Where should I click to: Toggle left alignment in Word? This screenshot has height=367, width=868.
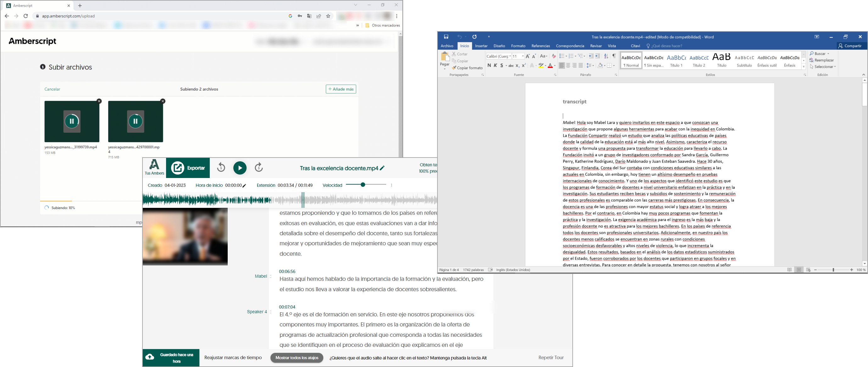(x=562, y=66)
